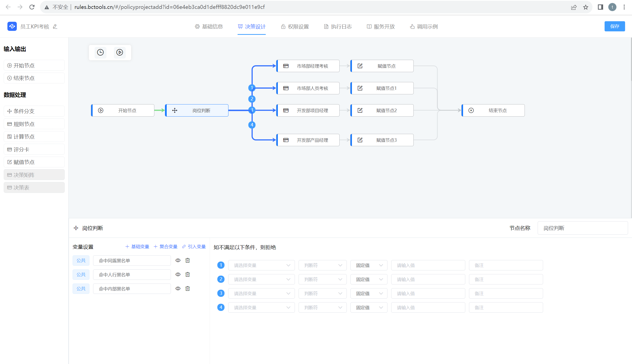Toggle eye visibility for 命中人行黑名单
The width and height of the screenshot is (632, 364).
[x=178, y=275]
